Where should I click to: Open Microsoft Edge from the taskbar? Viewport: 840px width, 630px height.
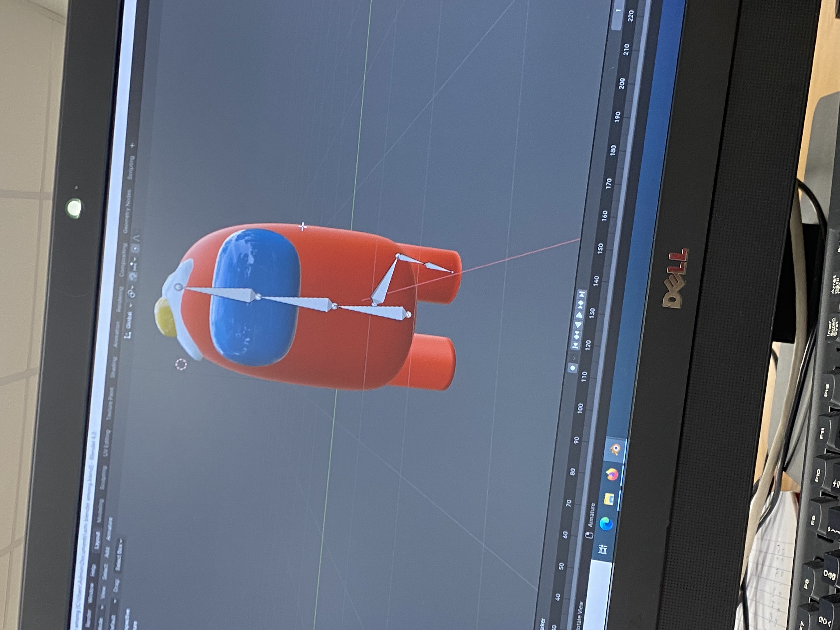tap(606, 524)
